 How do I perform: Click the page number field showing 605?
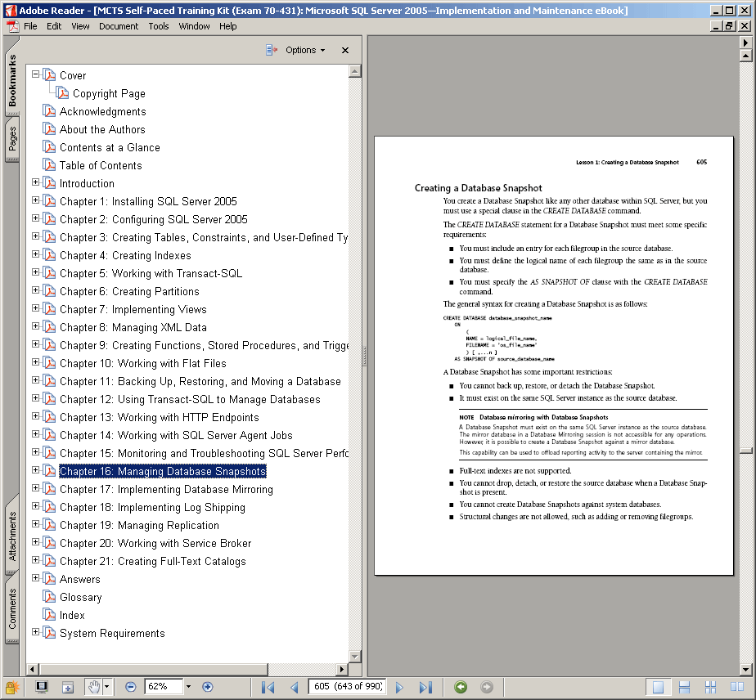click(x=348, y=687)
